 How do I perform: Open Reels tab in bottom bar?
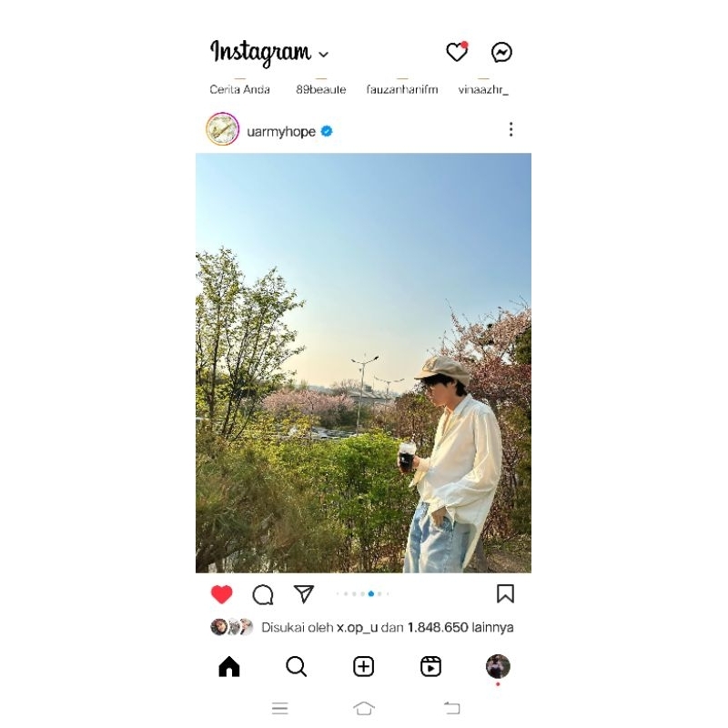(430, 667)
